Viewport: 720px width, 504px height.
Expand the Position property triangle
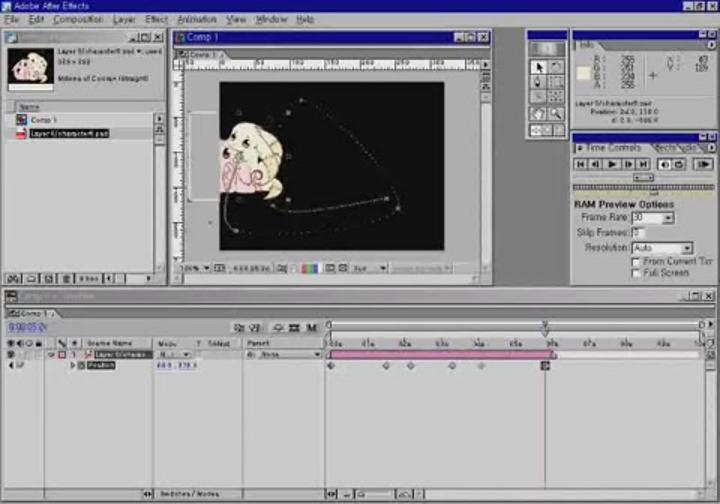pos(73,366)
